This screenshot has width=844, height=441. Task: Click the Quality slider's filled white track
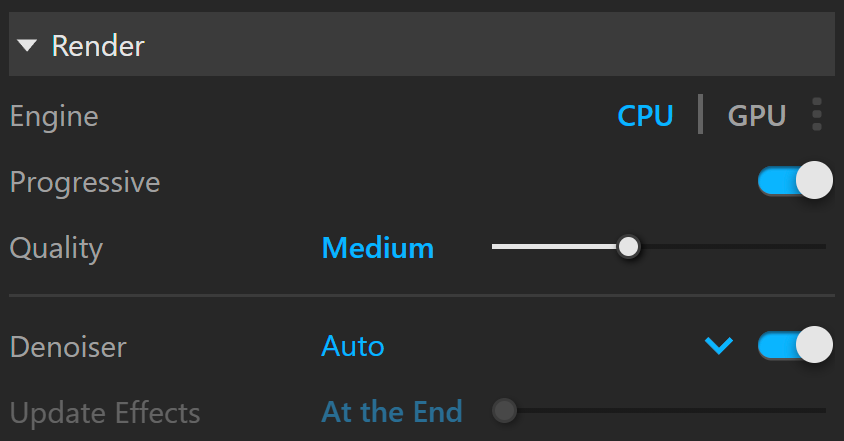click(554, 247)
